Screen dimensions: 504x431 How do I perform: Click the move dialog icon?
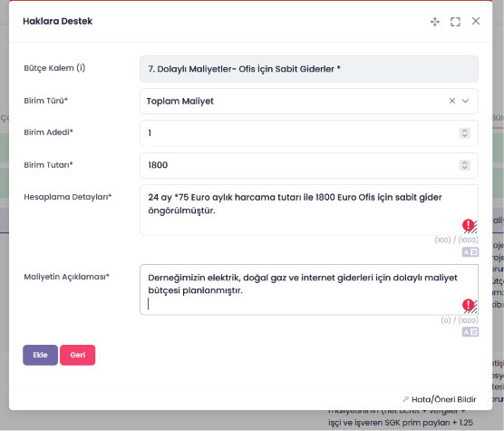pos(435,22)
